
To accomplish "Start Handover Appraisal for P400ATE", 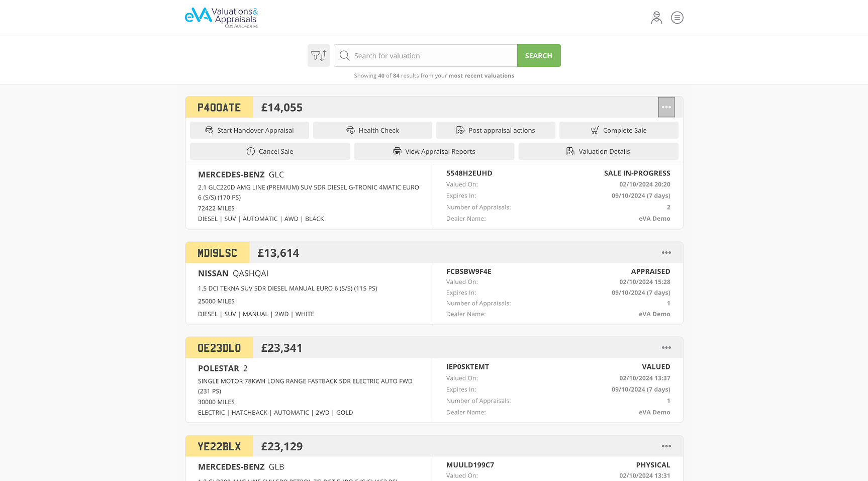I will pyautogui.click(x=249, y=130).
